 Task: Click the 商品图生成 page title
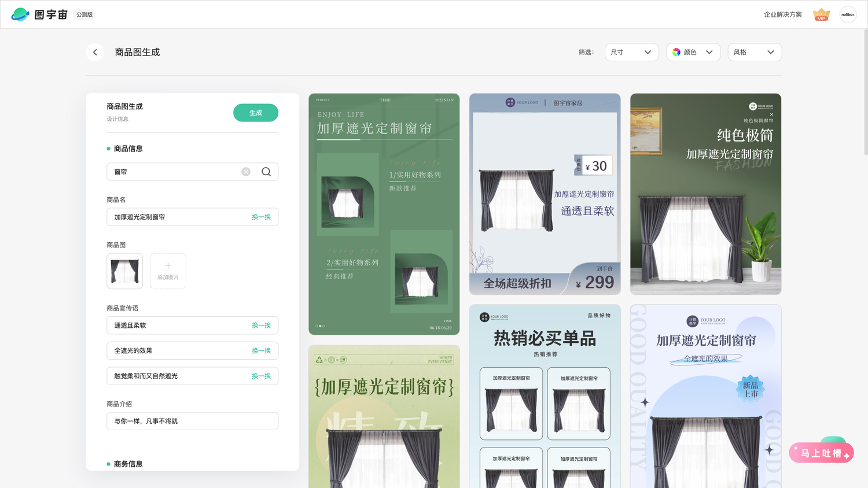coord(137,52)
